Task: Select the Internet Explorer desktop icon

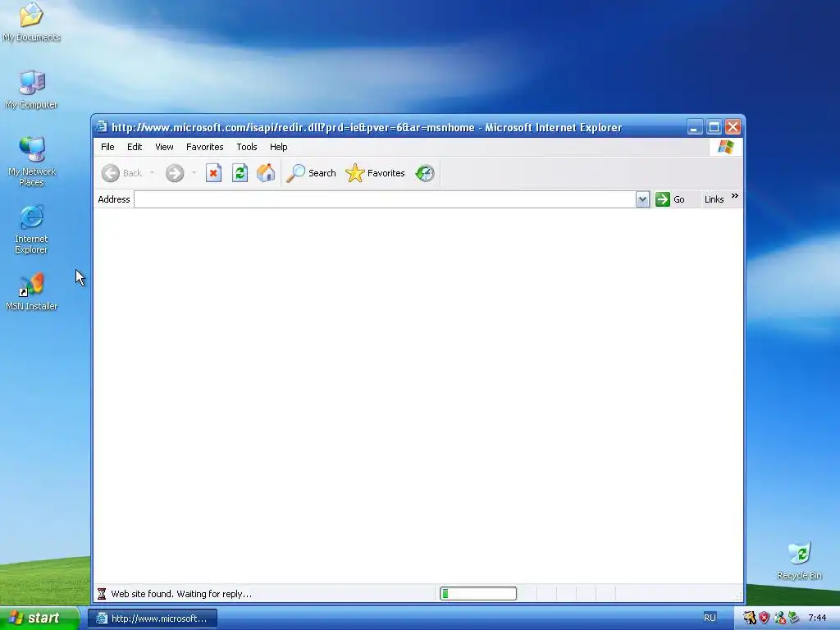Action: coord(32,229)
